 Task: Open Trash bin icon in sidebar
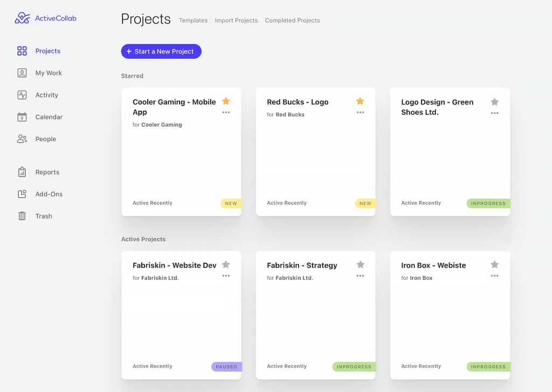coord(22,216)
